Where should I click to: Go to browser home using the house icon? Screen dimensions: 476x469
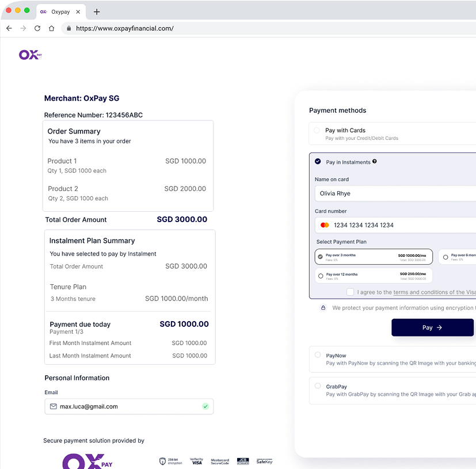[52, 28]
